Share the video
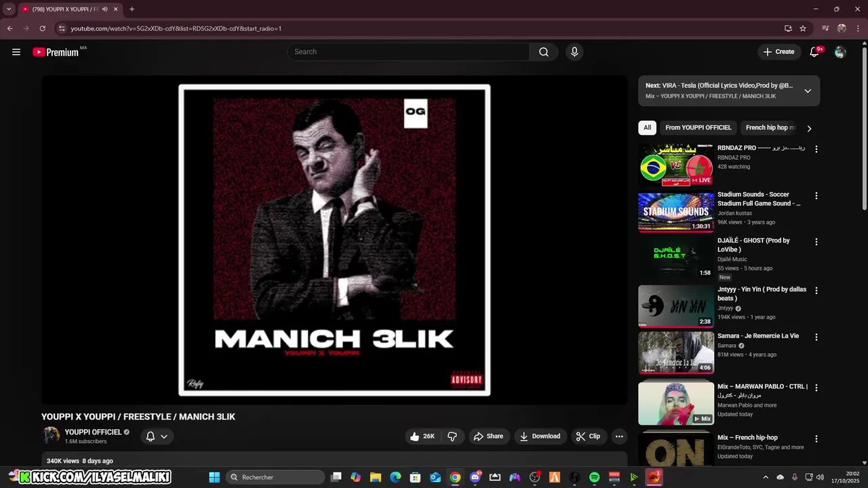Viewport: 868px width, 488px height. [x=488, y=436]
